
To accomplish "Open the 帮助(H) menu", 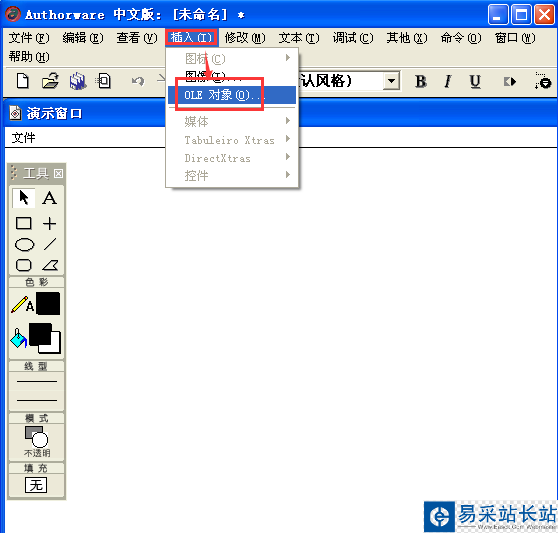I will tap(29, 57).
